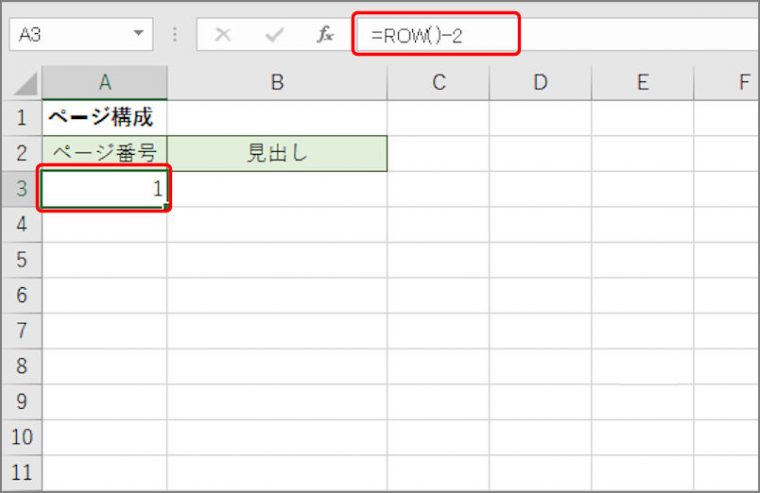Screen dimensions: 760x493
Task: Select row 1 header
Action: [x=22, y=118]
